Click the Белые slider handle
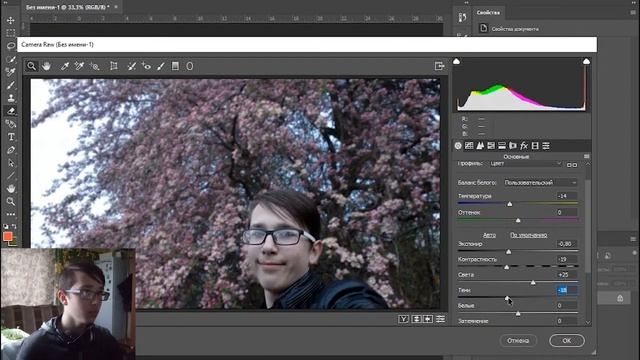640x360 pixels. click(518, 313)
